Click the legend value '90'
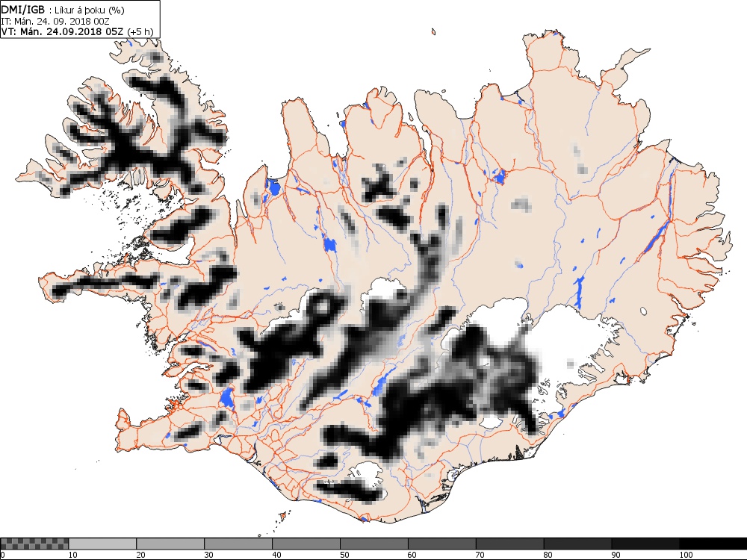This screenshot has height=560, width=747. pyautogui.click(x=616, y=555)
